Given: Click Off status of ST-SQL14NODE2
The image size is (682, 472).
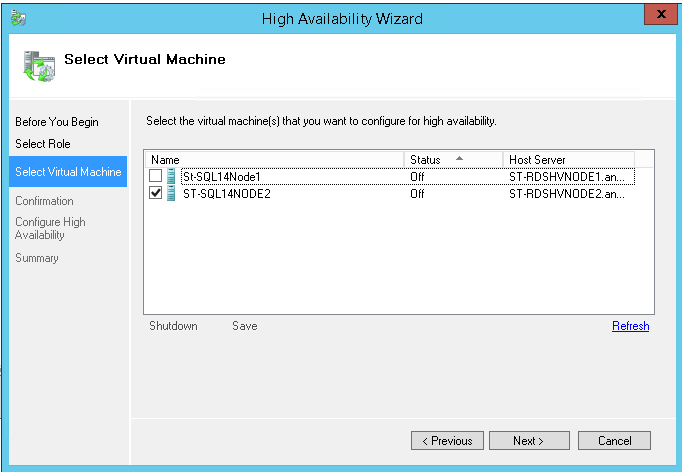Looking at the screenshot, I should tap(417, 194).
